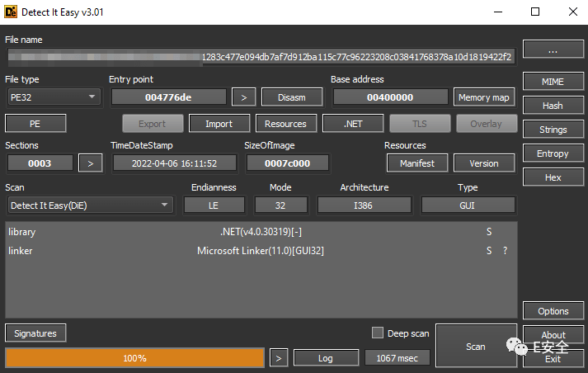Click the Entry point value 004776de
This screenshot has height=373, width=588.
[169, 97]
